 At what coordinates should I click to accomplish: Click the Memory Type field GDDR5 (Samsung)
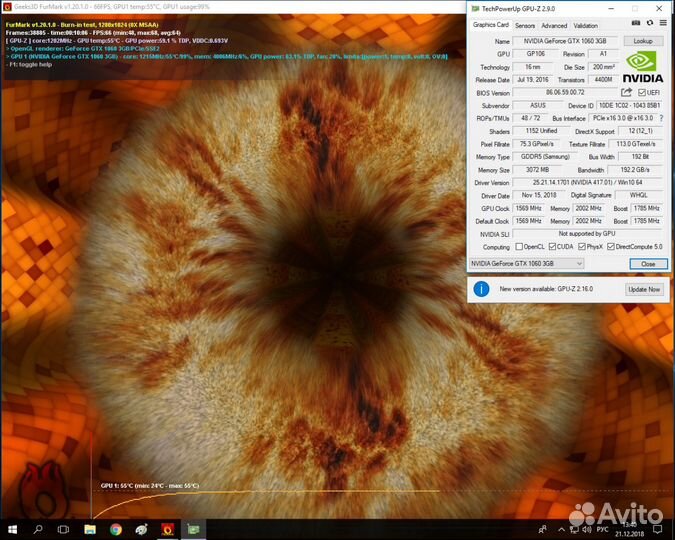point(545,157)
